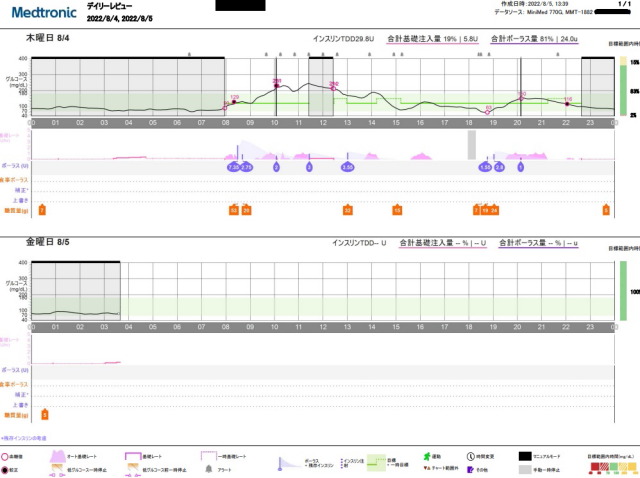Click the 24 g carb tag

click(494, 210)
